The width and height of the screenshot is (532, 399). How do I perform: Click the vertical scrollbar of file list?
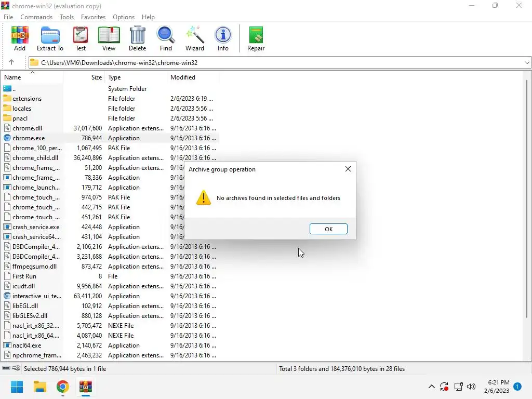pyautogui.click(x=527, y=198)
